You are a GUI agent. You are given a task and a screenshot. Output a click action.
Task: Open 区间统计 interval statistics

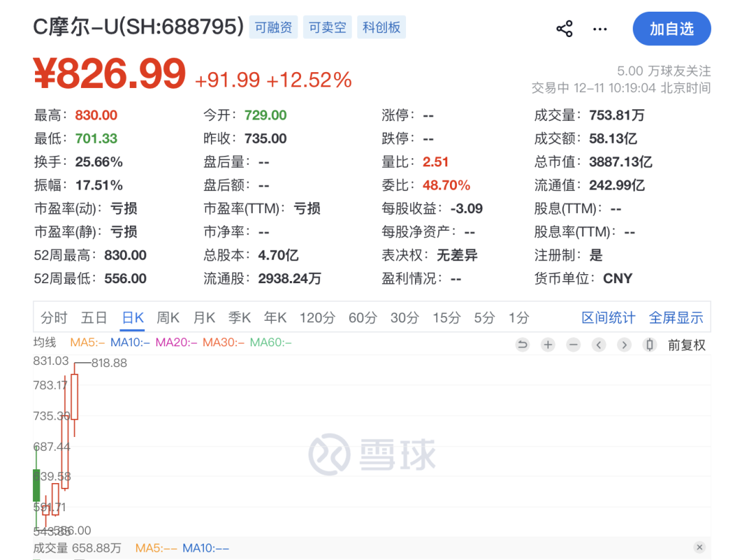pos(608,317)
